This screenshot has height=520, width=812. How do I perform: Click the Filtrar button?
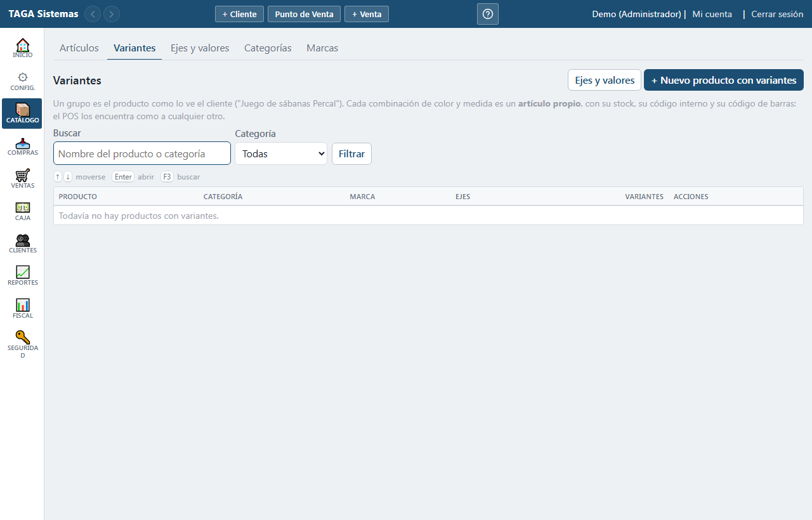(x=351, y=153)
